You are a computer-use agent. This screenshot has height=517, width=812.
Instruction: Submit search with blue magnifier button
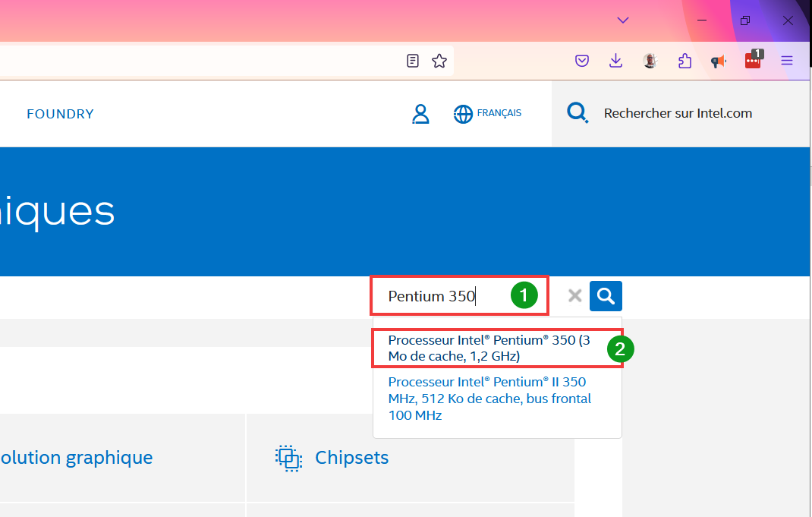(x=606, y=296)
